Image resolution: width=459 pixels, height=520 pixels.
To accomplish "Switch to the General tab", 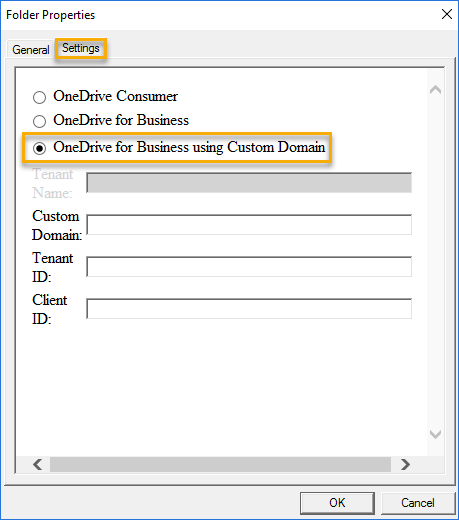I will coord(31,50).
